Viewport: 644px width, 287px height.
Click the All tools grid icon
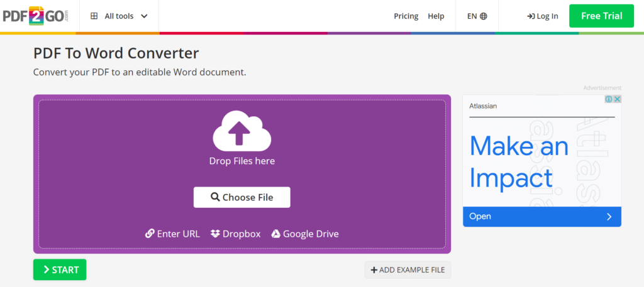[x=94, y=16]
